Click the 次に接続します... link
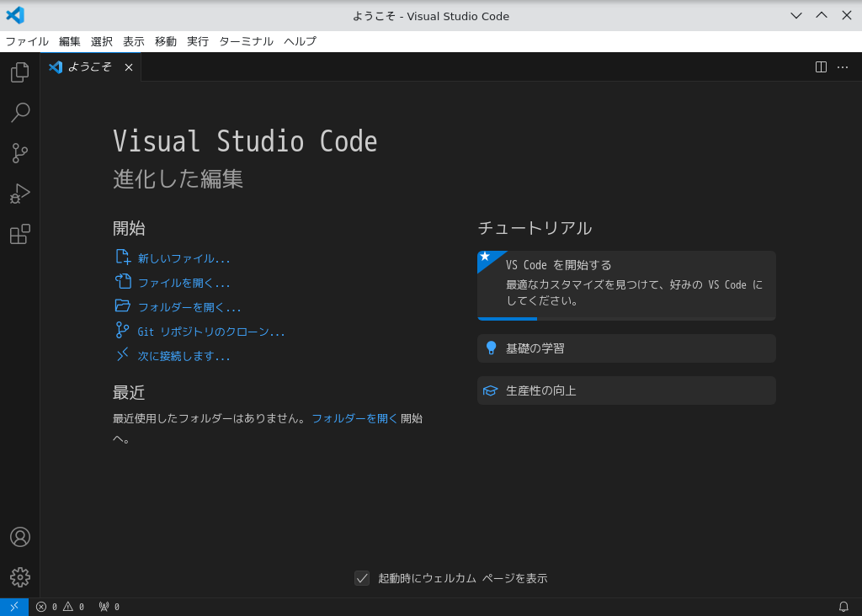This screenshot has height=616, width=862. [x=184, y=356]
